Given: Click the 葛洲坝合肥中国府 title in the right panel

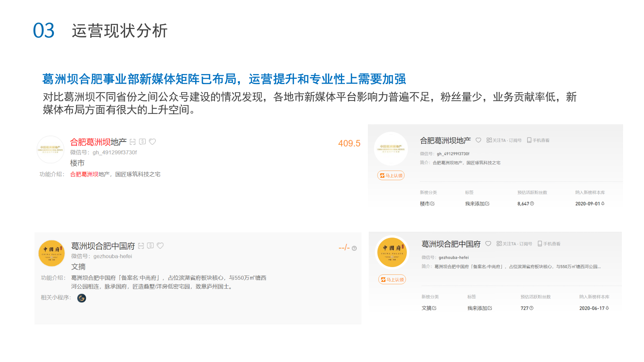Looking at the screenshot, I should [x=451, y=244].
